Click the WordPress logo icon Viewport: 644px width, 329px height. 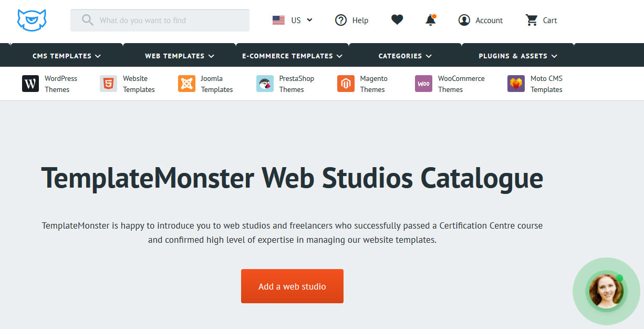click(x=30, y=84)
